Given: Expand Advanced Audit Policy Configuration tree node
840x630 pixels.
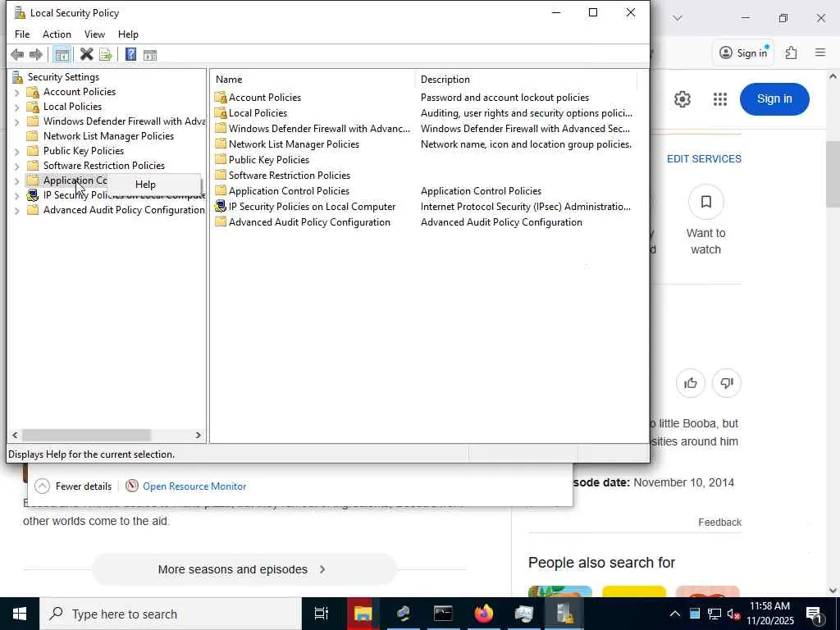Looking at the screenshot, I should click(x=16, y=211).
